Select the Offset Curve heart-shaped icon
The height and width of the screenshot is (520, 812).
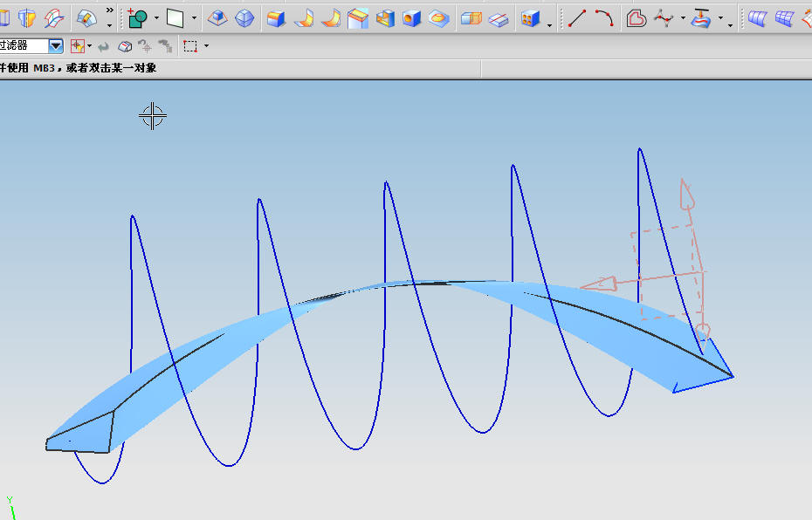click(x=636, y=18)
